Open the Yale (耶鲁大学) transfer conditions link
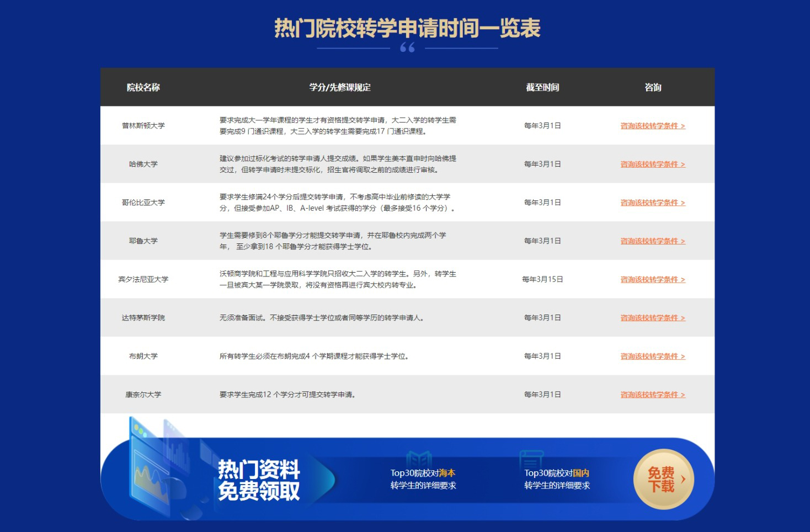The image size is (810, 532). pos(653,241)
